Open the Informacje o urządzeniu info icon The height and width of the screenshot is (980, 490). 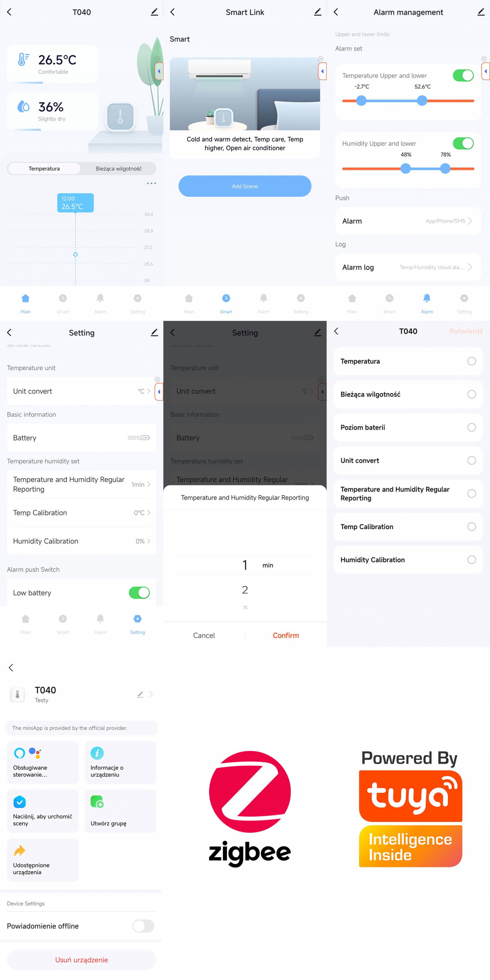coord(97,753)
